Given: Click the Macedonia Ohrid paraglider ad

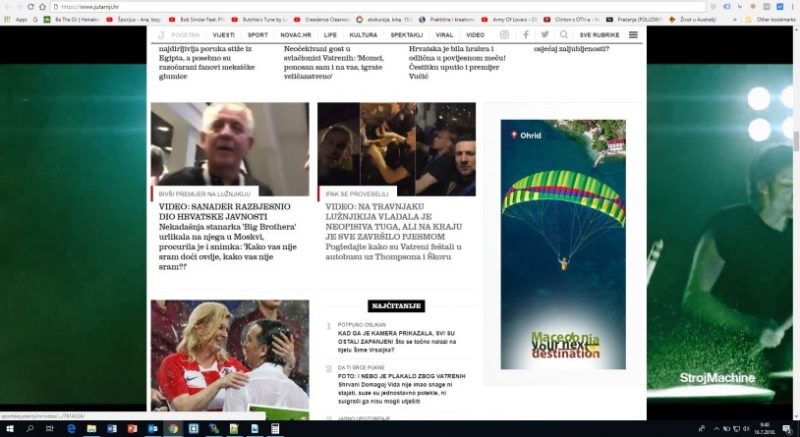Looking at the screenshot, I should pyautogui.click(x=563, y=244).
